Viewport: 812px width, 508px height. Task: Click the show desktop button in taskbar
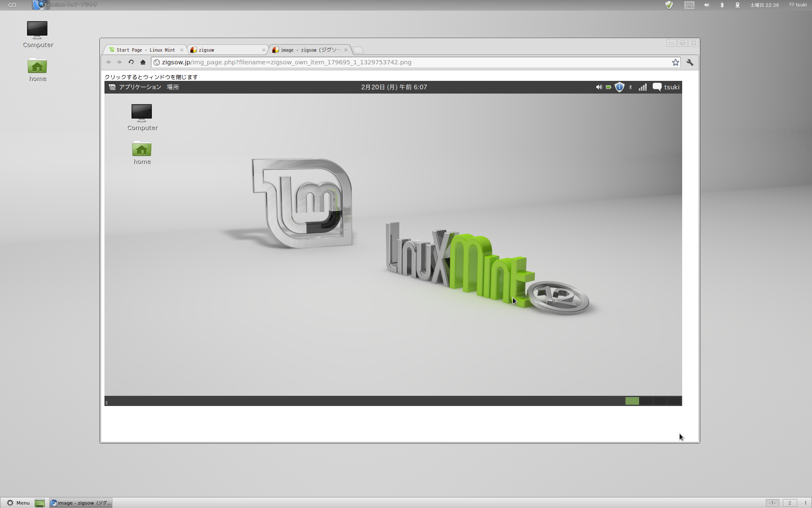coord(40,503)
